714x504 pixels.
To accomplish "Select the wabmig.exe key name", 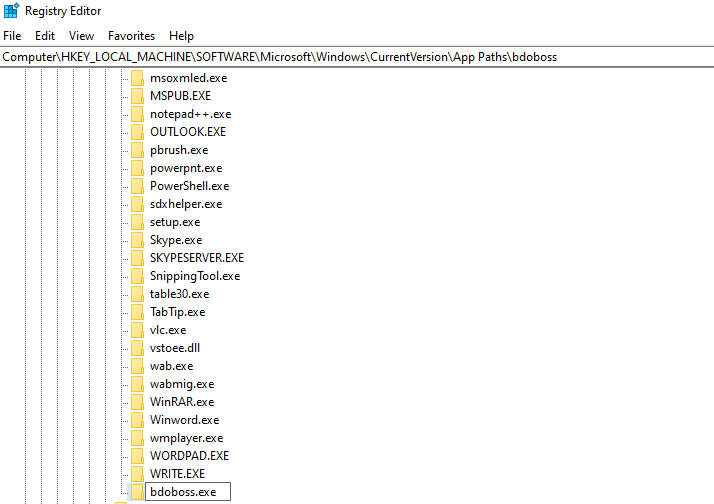I will (182, 384).
